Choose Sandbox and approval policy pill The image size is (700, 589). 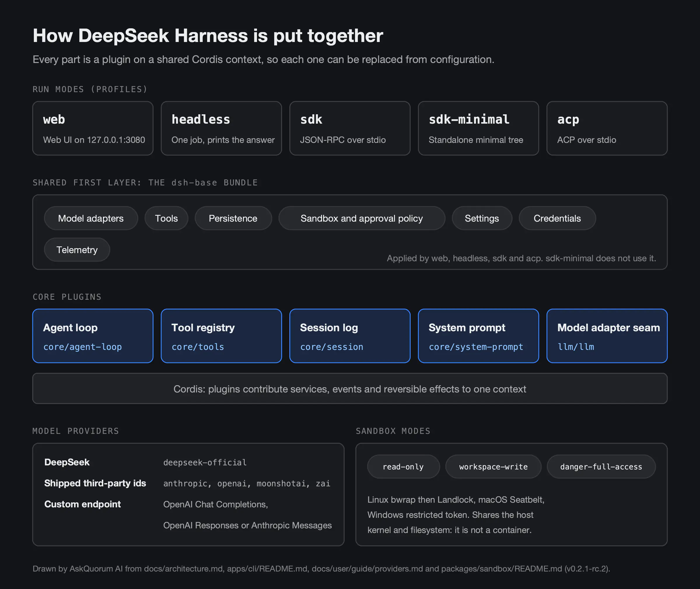point(362,218)
